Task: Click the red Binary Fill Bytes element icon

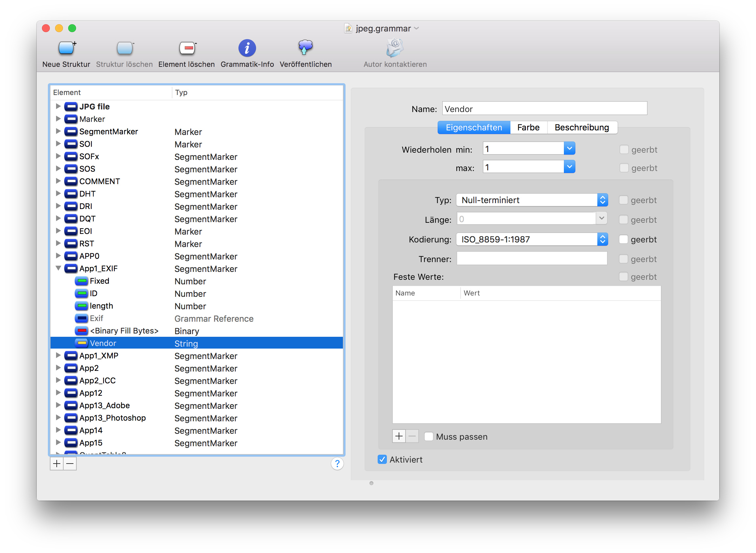Action: [81, 331]
